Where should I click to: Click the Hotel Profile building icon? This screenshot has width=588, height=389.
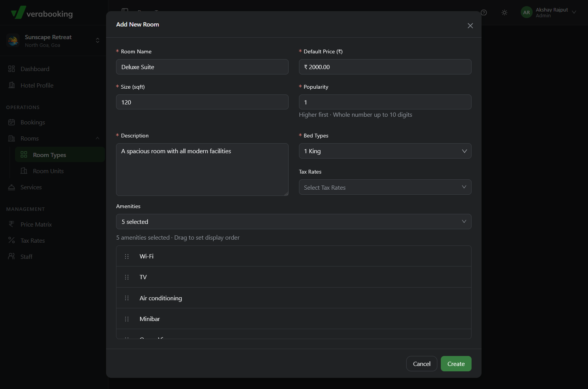point(12,85)
